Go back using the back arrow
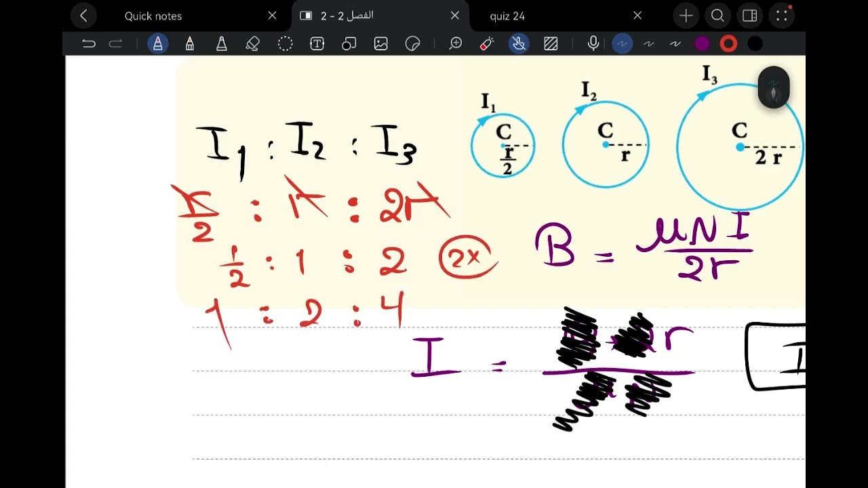Viewport: 868px width, 488px height. (x=83, y=16)
